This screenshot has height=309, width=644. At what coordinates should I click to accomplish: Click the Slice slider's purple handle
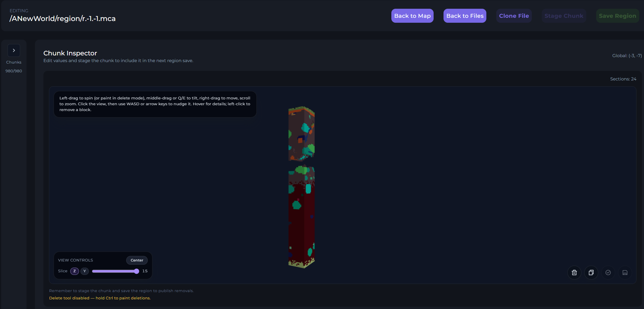tap(136, 271)
